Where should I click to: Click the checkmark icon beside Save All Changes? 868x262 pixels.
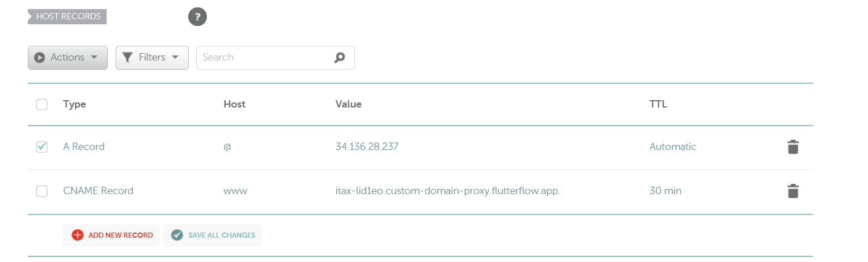(177, 235)
